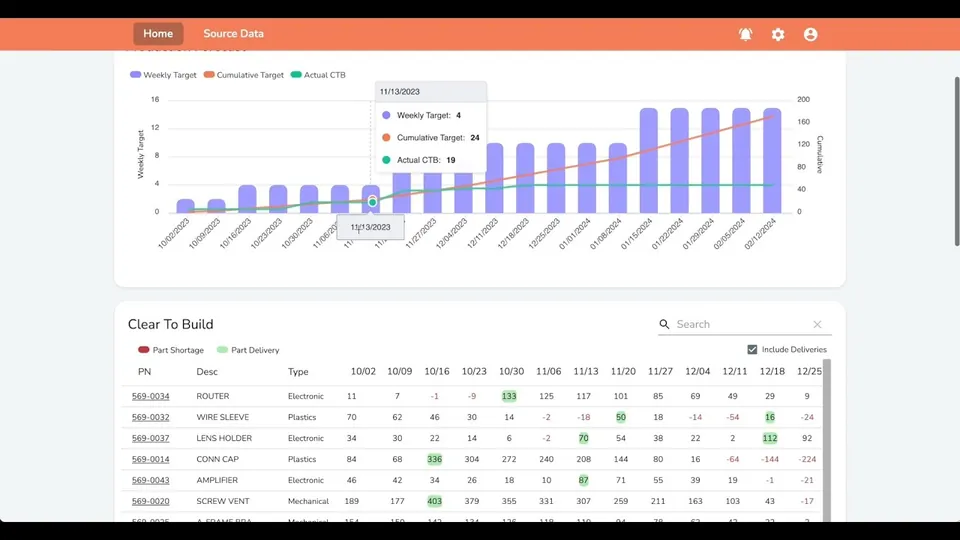Click the green 133 delivery cell for ROUTER
The image size is (960, 540).
(509, 396)
